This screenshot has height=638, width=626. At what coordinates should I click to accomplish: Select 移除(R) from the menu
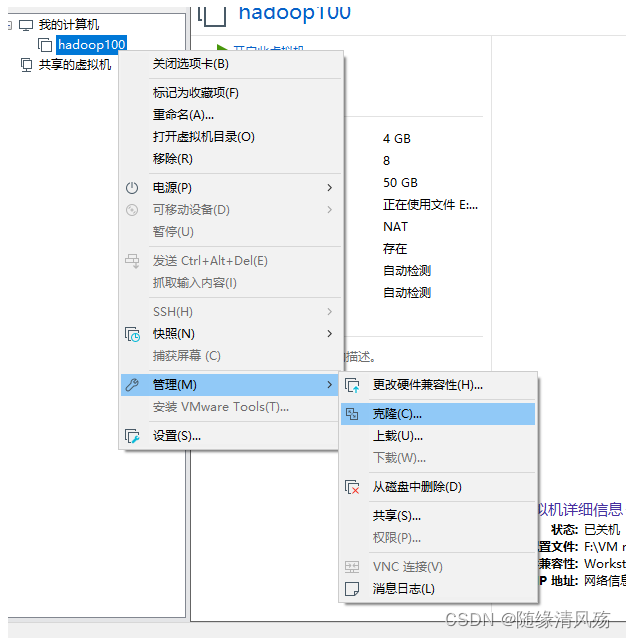click(x=231, y=159)
